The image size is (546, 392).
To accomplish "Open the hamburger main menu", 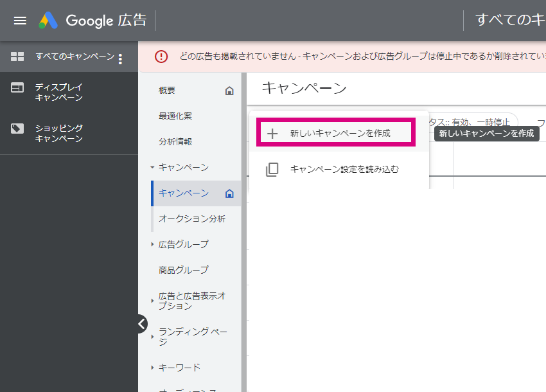I will point(20,21).
